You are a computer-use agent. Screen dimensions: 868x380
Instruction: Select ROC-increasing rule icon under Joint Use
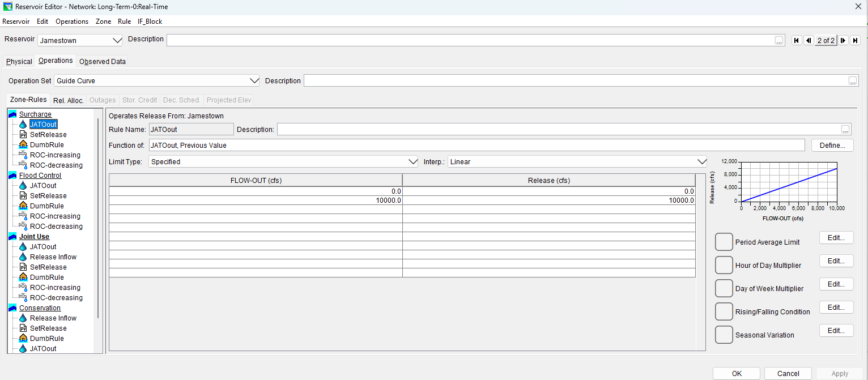tap(23, 288)
